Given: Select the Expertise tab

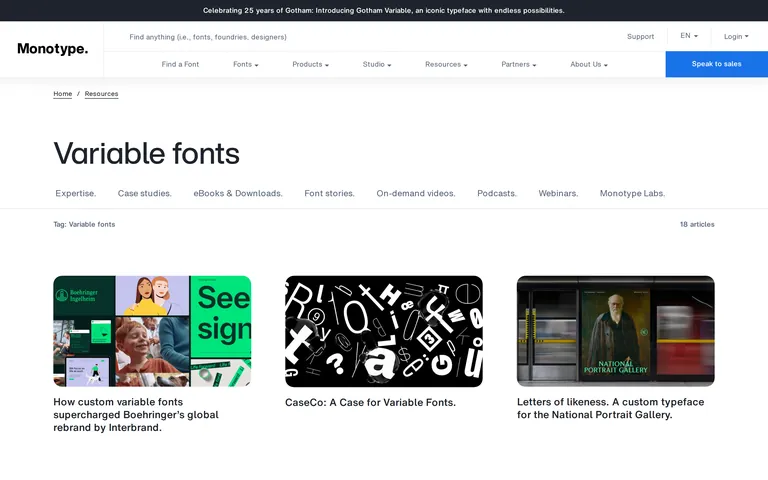Looking at the screenshot, I should (76, 193).
